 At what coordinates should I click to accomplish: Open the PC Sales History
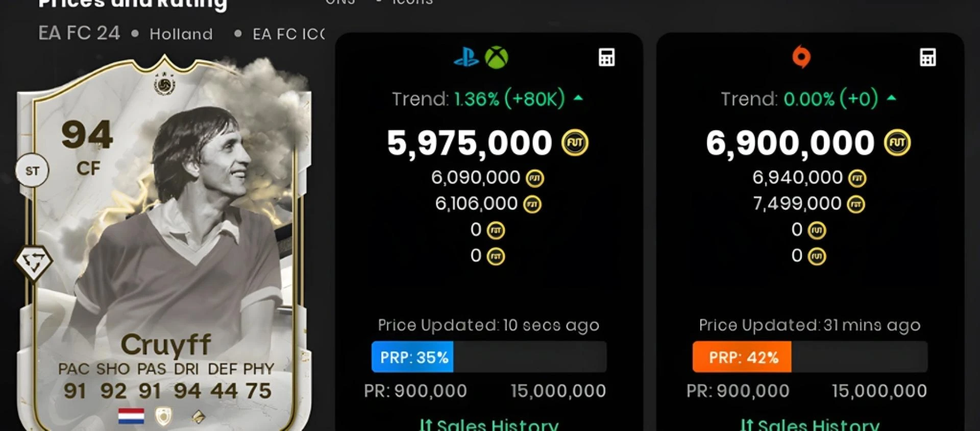pyautogui.click(x=810, y=424)
